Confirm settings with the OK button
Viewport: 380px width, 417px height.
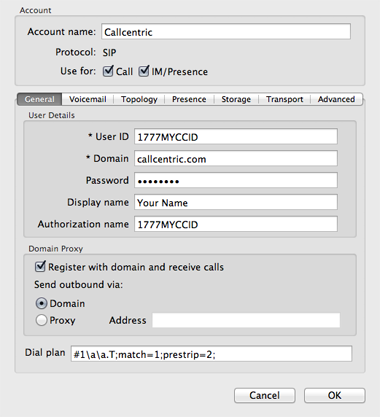click(335, 395)
